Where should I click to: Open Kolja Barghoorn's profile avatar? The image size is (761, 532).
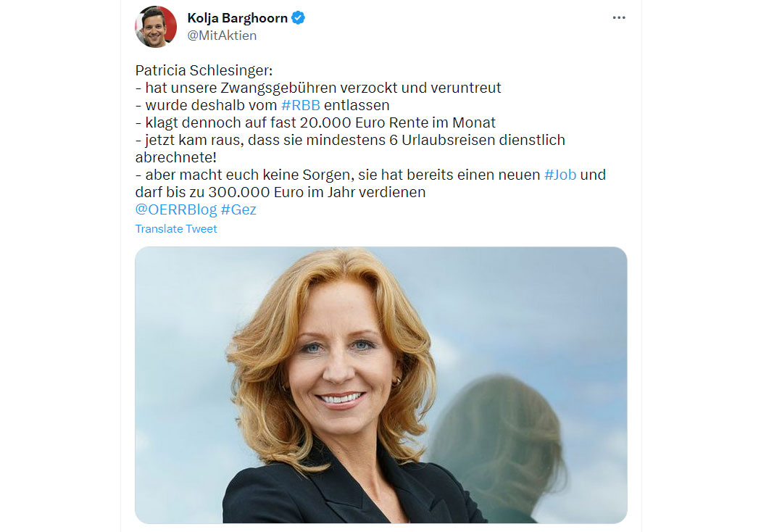click(x=156, y=27)
